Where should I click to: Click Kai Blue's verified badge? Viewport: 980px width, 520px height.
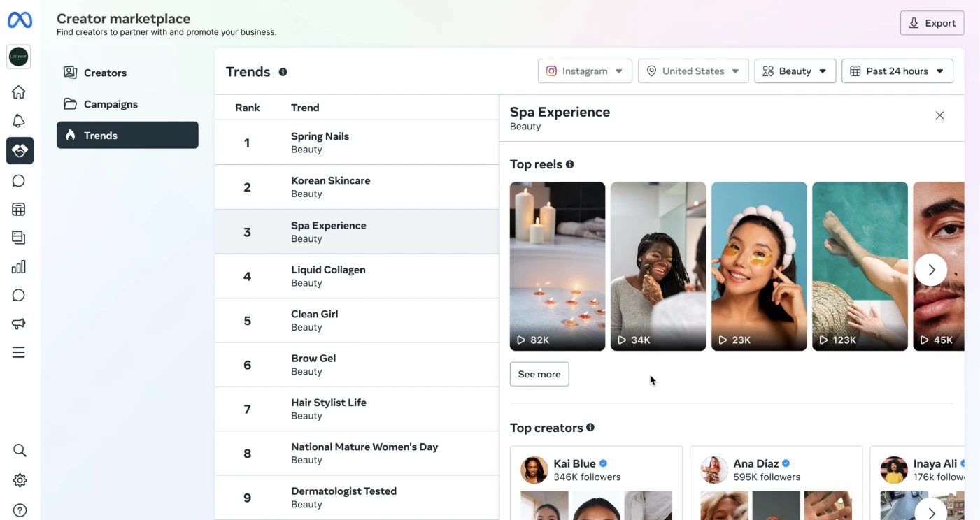(x=603, y=463)
